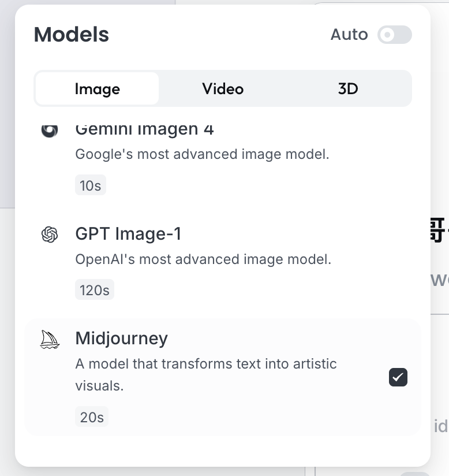This screenshot has width=449, height=476.
Task: Click the Auto label text
Action: [349, 35]
